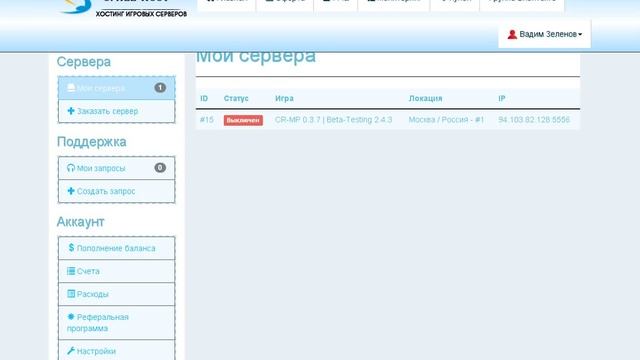
Task: Click the hosting logo with ХОСТИНГ ИГРОВЫХ СЕРВЕРОВ tagline
Action: (x=123, y=8)
